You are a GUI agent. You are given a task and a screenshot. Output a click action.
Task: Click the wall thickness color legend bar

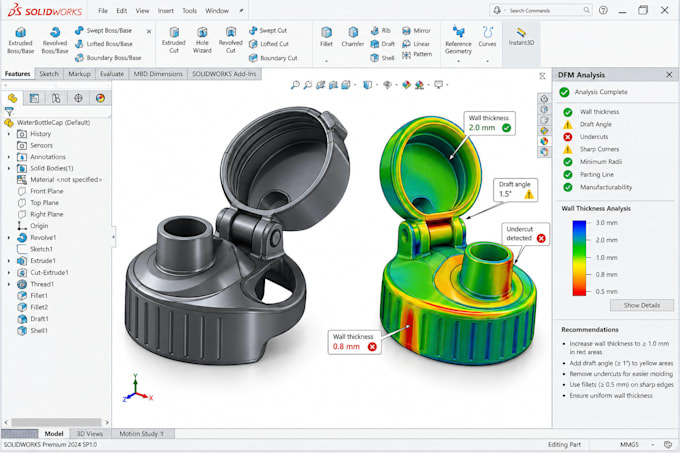click(579, 258)
